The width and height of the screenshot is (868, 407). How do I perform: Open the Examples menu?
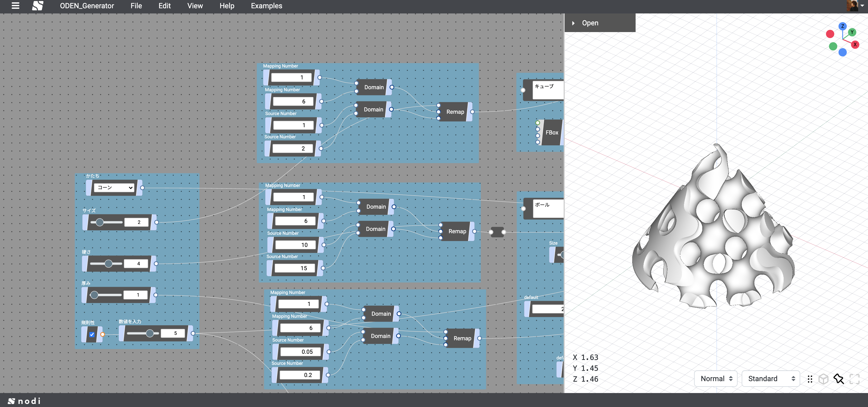coord(266,6)
